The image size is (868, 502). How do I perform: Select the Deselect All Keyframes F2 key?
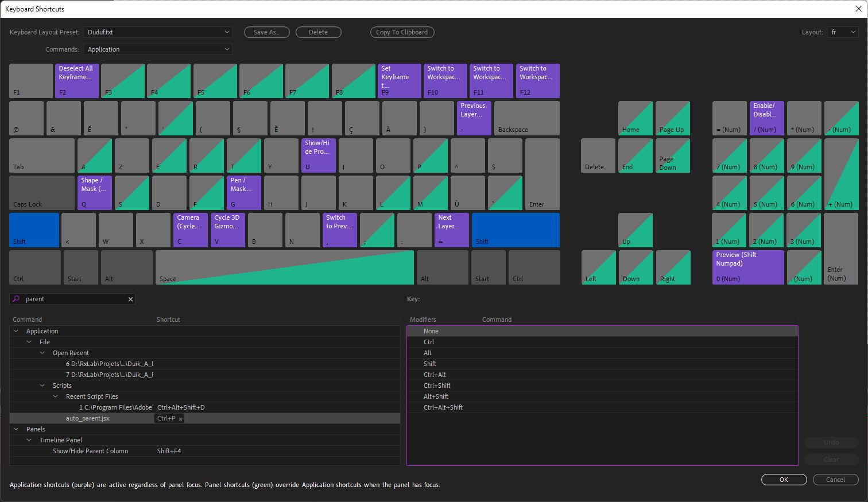76,81
